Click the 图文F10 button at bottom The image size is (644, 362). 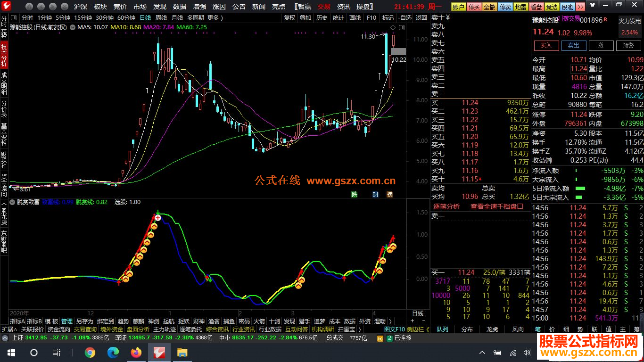[x=395, y=329]
